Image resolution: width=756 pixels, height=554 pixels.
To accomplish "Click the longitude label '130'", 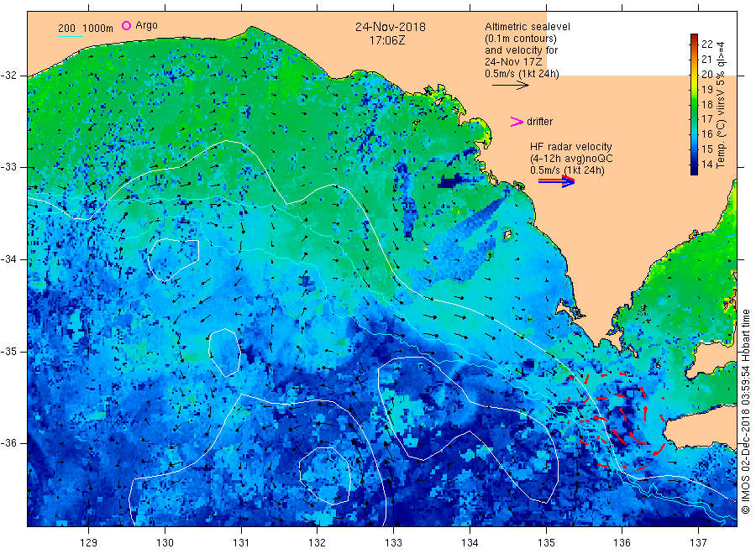I will tap(165, 543).
